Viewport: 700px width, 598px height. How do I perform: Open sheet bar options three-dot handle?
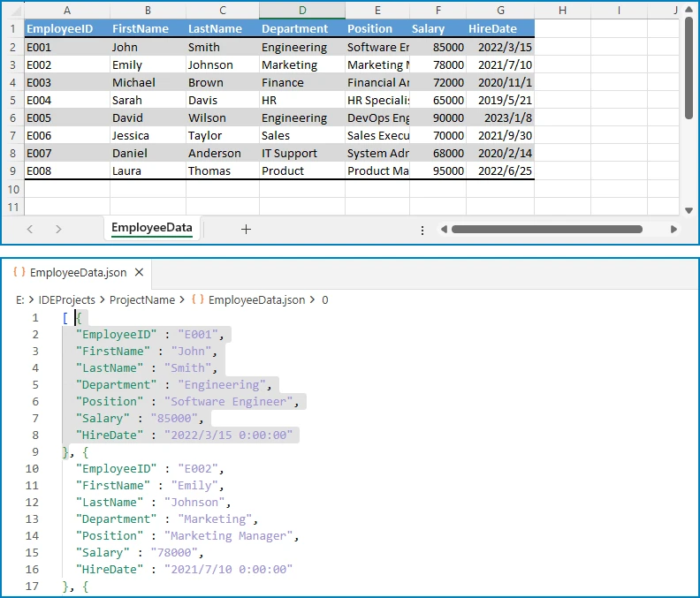coord(422,231)
